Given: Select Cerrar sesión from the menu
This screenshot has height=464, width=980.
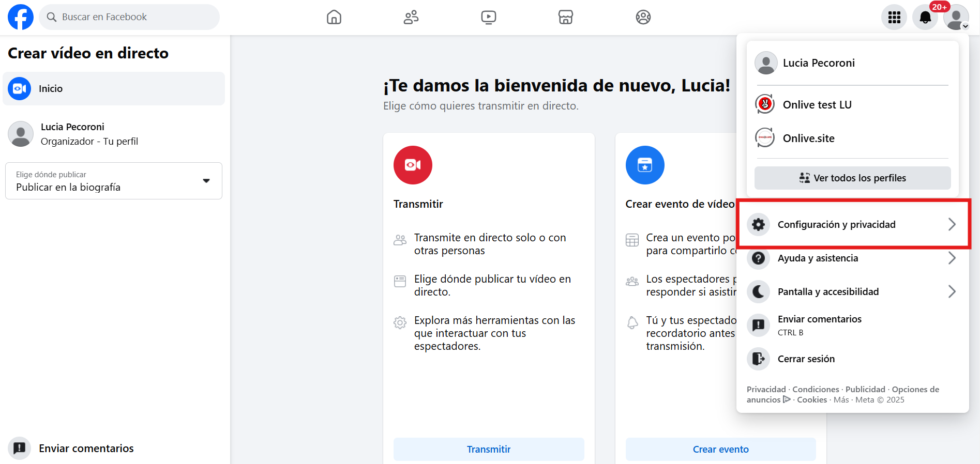Looking at the screenshot, I should (806, 359).
